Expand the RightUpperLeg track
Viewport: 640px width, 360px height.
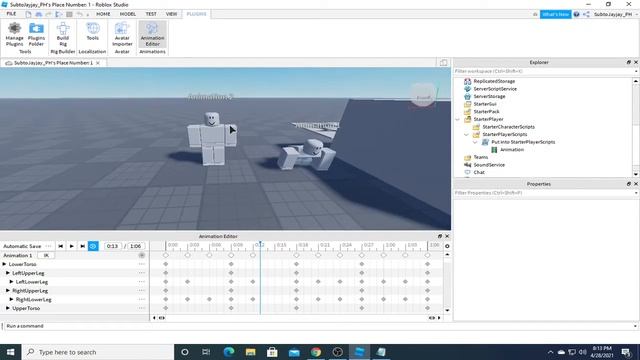click(8, 291)
